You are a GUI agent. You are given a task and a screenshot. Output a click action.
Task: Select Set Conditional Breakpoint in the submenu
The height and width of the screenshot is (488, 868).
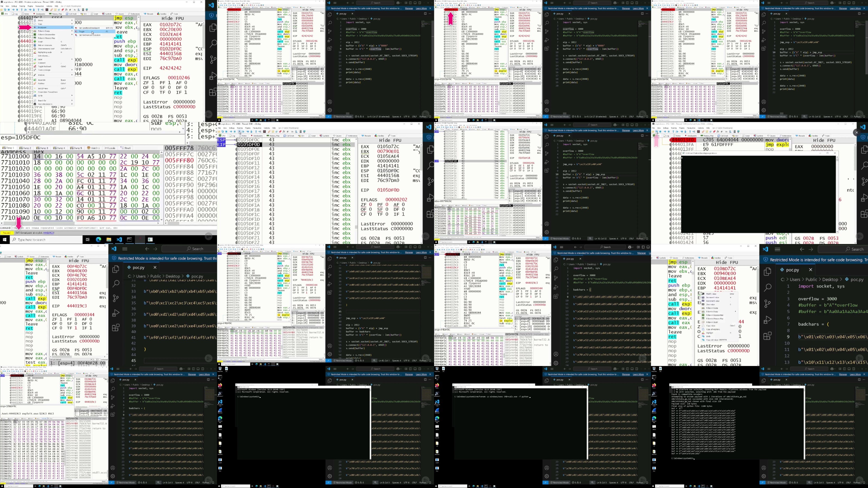tap(95, 28)
